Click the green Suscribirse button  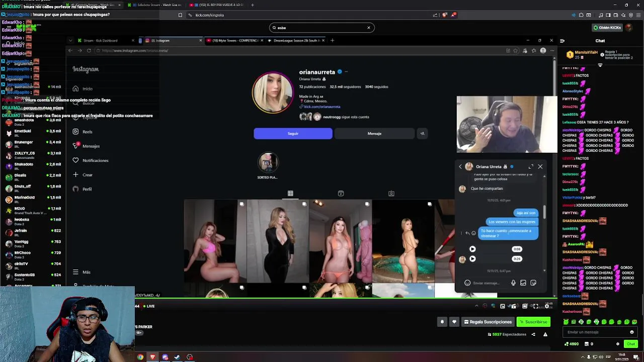(x=533, y=322)
